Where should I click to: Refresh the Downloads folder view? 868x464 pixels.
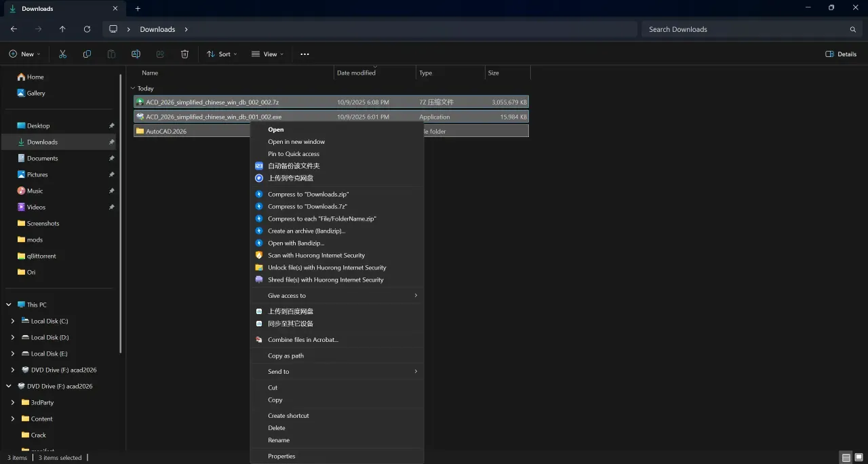87,29
